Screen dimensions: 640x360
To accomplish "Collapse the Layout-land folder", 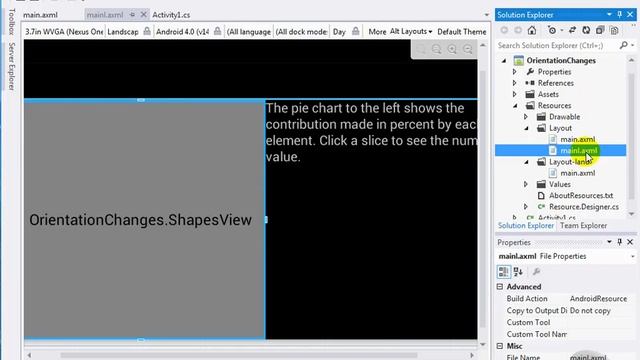I will (527, 162).
